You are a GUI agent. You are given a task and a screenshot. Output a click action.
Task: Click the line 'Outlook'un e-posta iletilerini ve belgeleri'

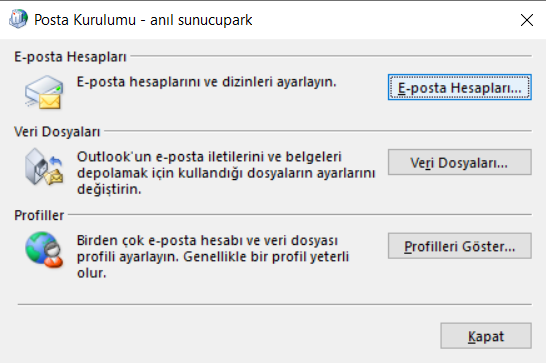coord(209,157)
